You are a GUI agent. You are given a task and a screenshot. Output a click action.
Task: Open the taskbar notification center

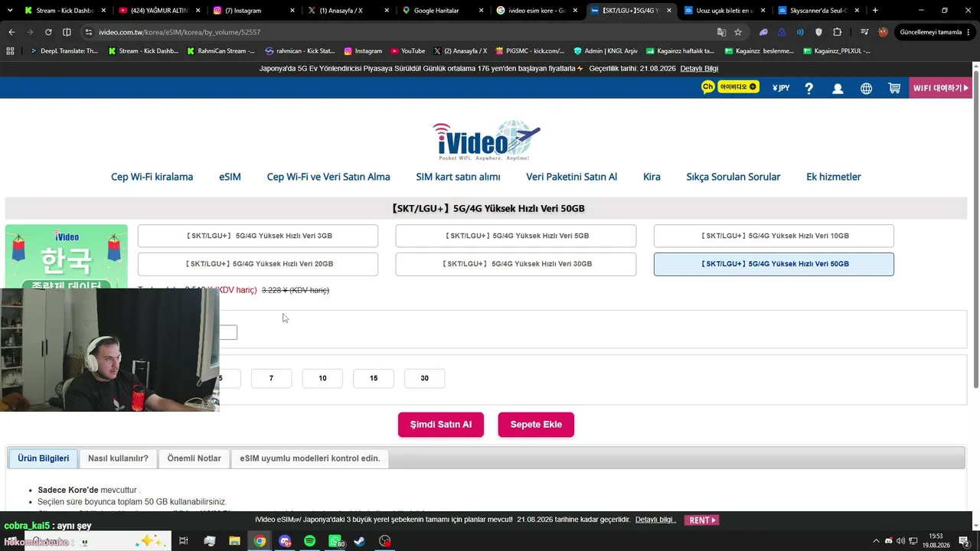(964, 541)
